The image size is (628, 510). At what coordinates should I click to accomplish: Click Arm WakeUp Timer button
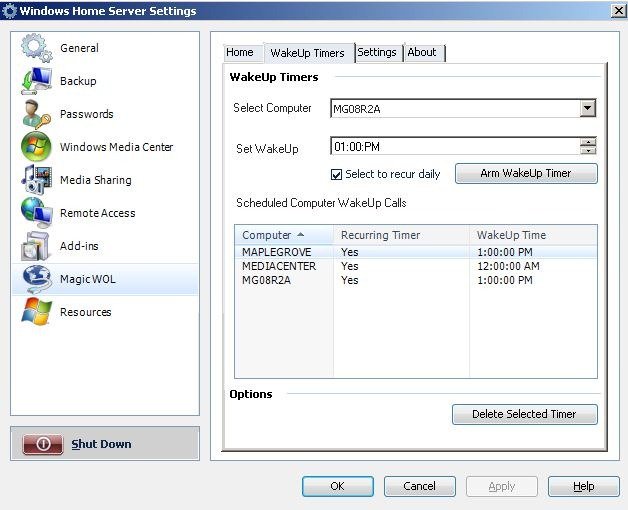[526, 173]
